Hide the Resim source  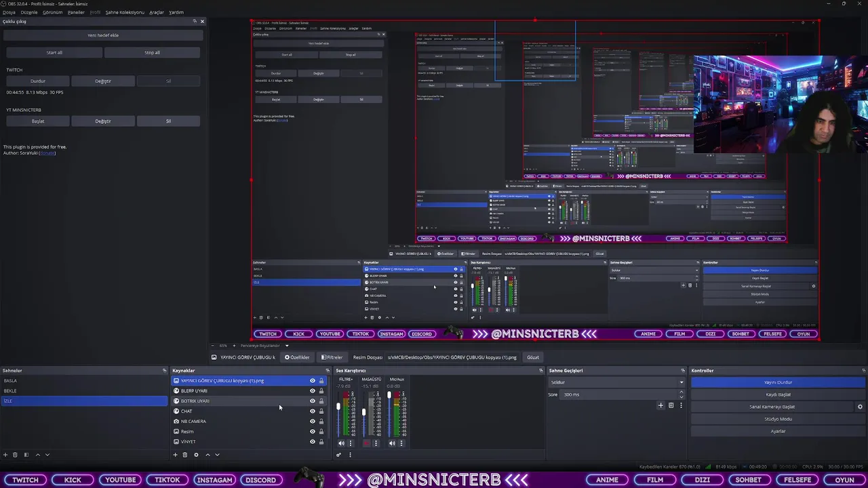(313, 432)
